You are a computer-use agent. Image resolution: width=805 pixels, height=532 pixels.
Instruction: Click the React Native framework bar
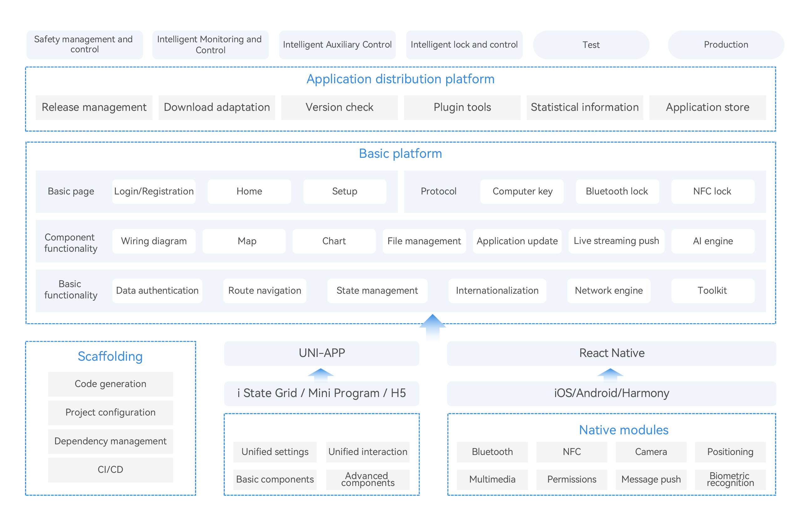click(611, 353)
